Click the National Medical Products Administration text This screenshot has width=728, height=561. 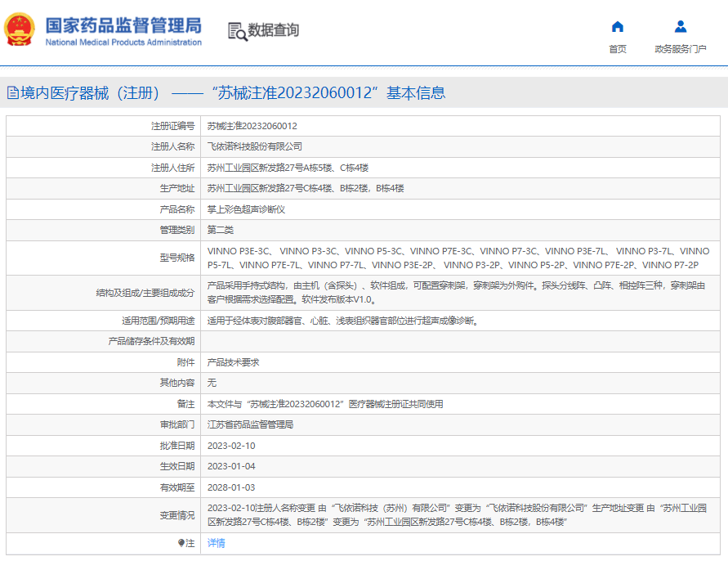[123, 43]
